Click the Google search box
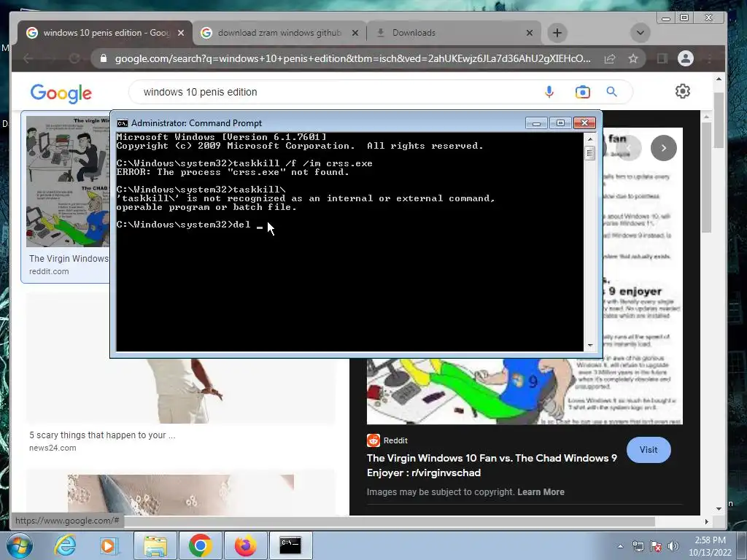The width and height of the screenshot is (747, 560). coord(333,92)
